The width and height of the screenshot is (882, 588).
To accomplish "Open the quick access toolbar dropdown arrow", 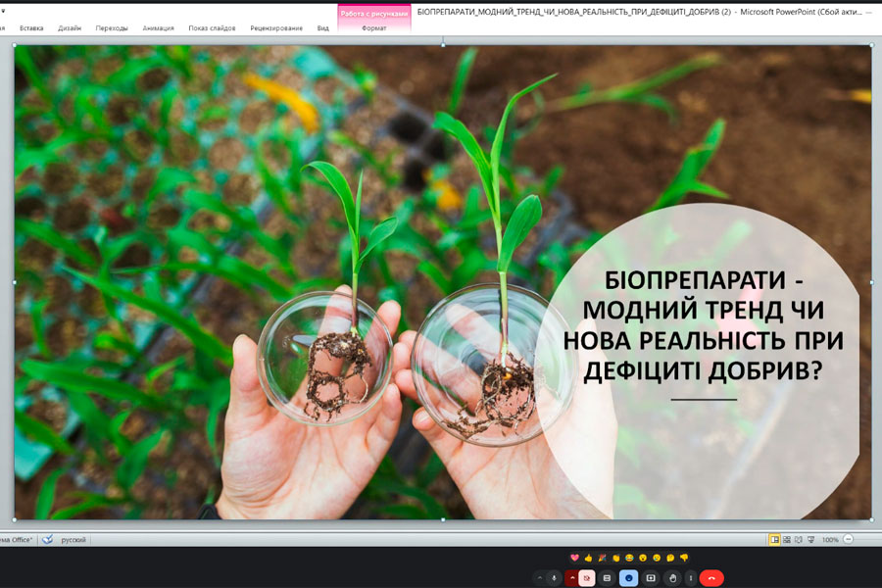I will tap(3, 10).
